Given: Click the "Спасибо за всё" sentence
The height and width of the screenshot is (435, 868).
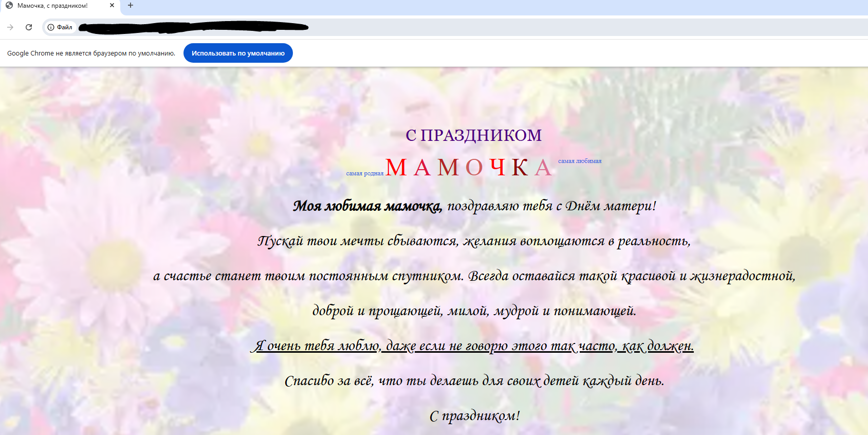Looking at the screenshot, I should pos(474,381).
